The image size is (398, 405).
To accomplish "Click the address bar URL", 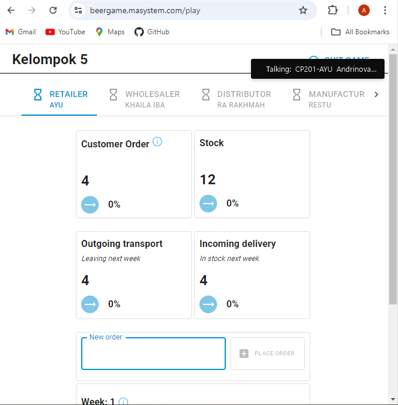I will (145, 10).
